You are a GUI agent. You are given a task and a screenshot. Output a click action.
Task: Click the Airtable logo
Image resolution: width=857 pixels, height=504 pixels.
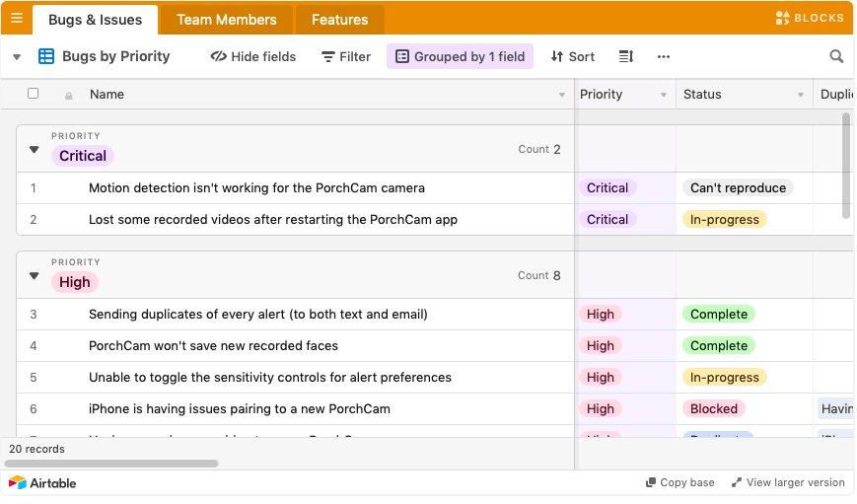click(x=42, y=482)
